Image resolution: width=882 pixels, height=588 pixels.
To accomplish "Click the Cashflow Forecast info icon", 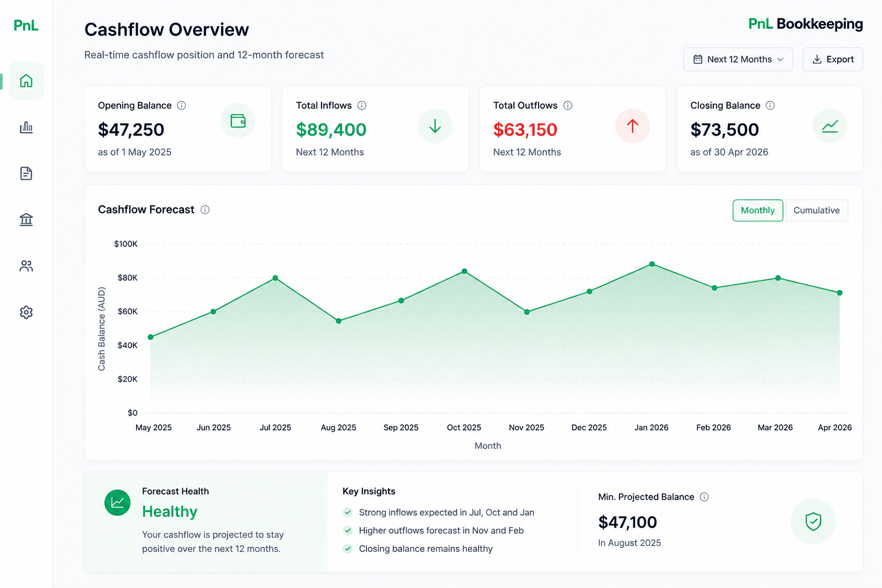I will 205,210.
